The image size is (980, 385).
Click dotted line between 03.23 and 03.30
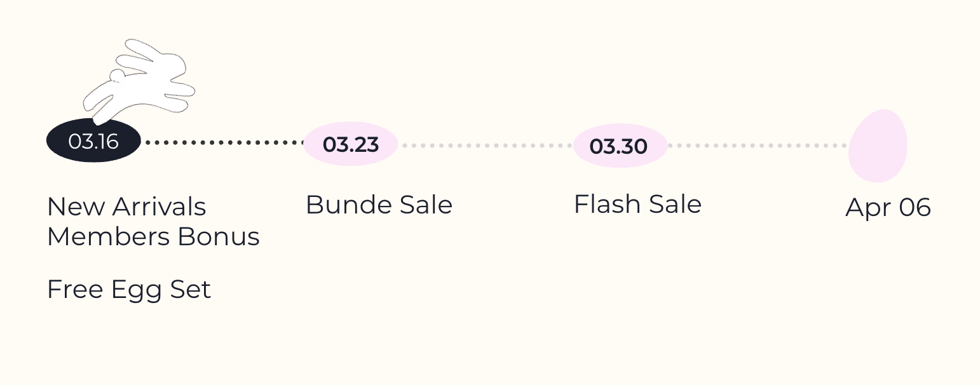[486, 145]
